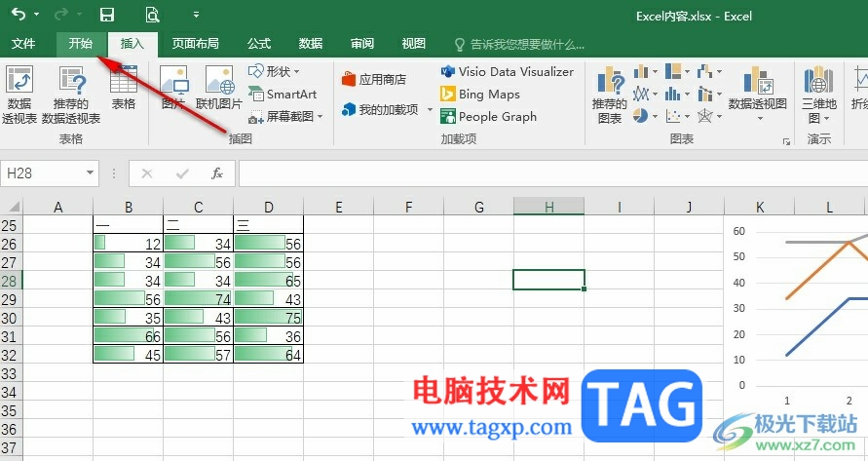The height and width of the screenshot is (461, 868).
Task: Insert a 表格 table
Action: tap(124, 88)
